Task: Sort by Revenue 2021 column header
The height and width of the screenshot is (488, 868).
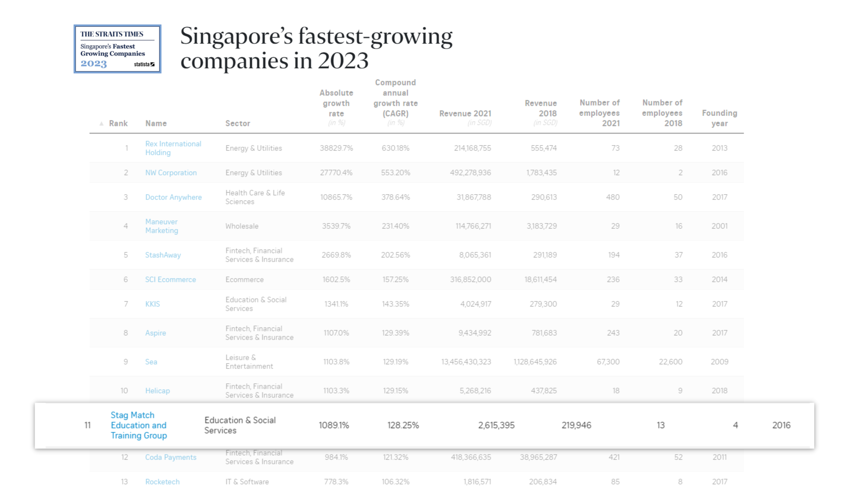Action: pyautogui.click(x=465, y=117)
